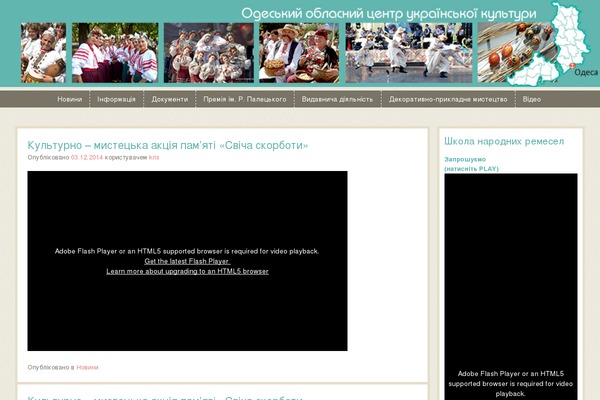Open Видавнича діяльність menu item
The width and height of the screenshot is (600, 400).
[337, 99]
